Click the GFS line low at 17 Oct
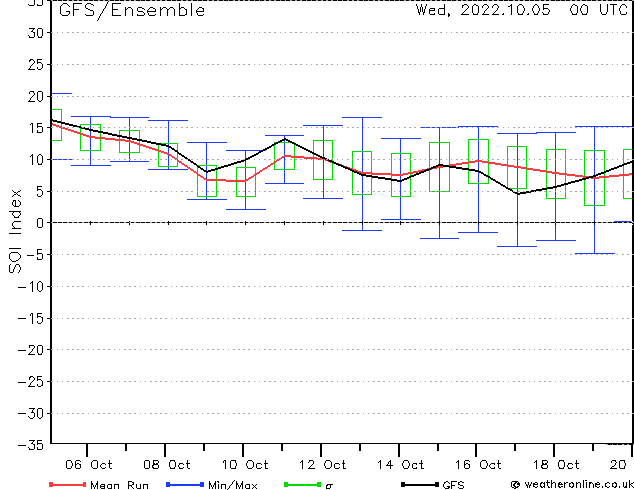Viewport: 634px width, 490px height. [x=518, y=194]
